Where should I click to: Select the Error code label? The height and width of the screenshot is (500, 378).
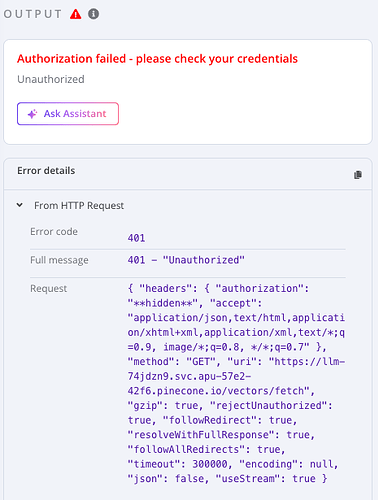click(x=54, y=232)
